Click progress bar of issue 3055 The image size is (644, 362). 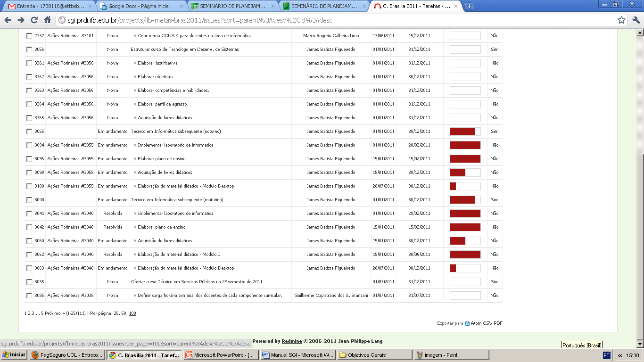tap(465, 132)
